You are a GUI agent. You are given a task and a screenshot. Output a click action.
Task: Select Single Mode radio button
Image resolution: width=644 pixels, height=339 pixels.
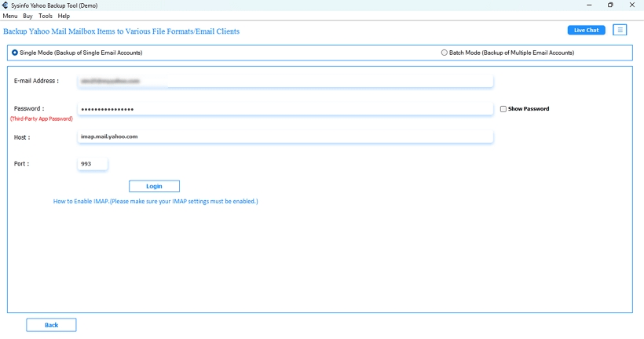pos(15,53)
